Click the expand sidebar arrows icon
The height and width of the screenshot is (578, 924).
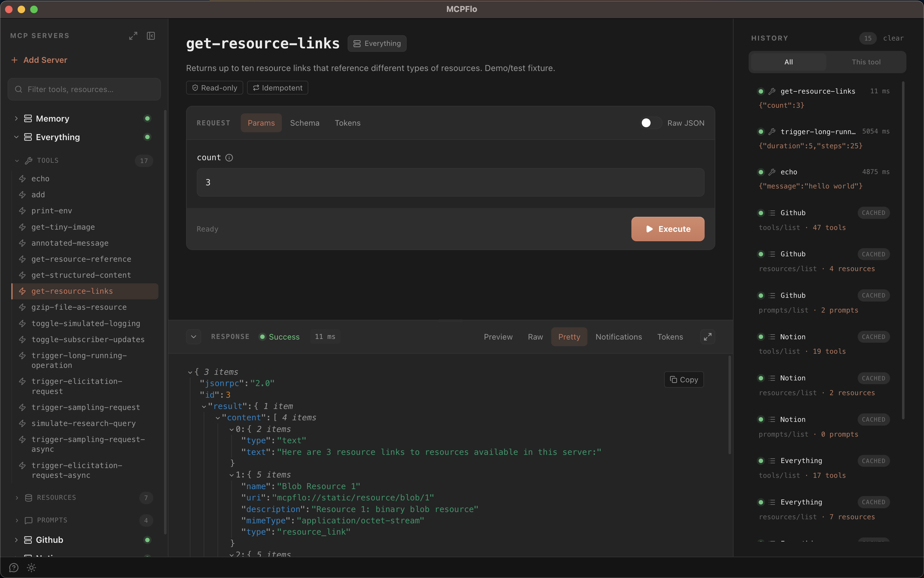133,36
